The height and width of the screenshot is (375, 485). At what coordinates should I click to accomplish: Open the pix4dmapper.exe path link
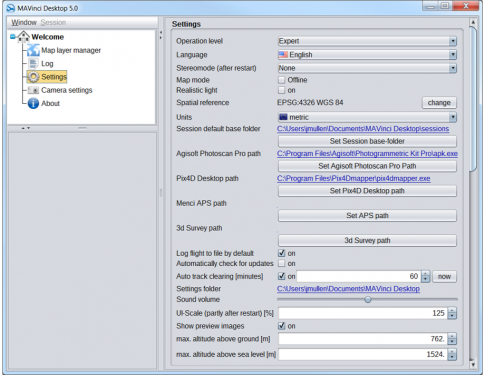[353, 178]
